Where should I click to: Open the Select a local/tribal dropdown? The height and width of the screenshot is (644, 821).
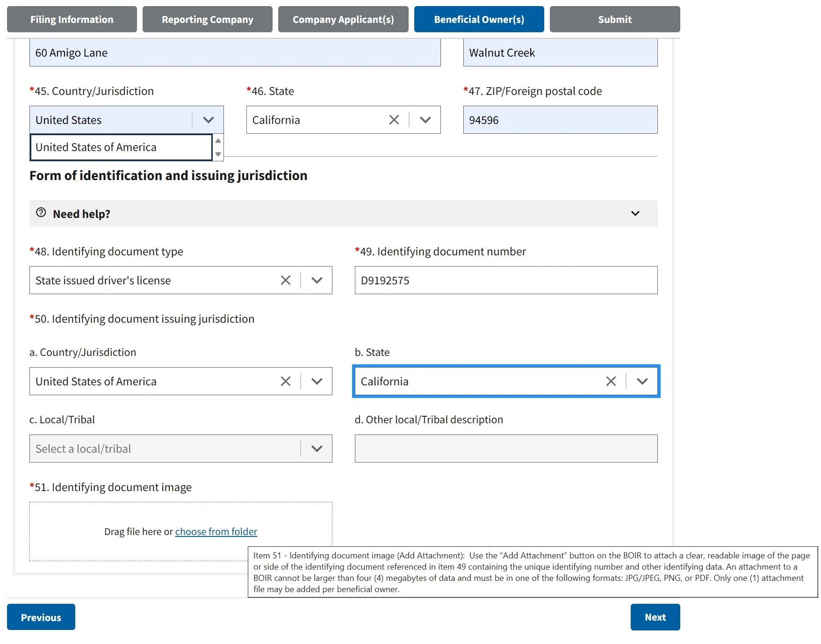317,448
